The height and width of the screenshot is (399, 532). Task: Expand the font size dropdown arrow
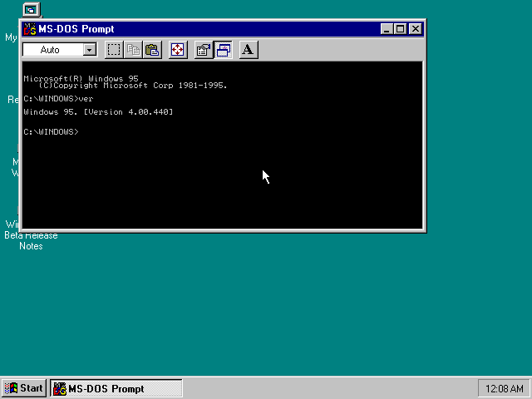tap(90, 50)
